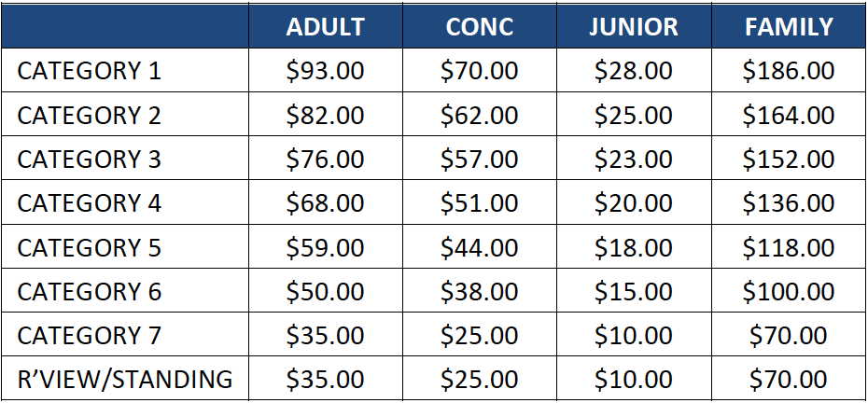Click the $15.00 junior price cell
868x403 pixels.
coord(634,292)
